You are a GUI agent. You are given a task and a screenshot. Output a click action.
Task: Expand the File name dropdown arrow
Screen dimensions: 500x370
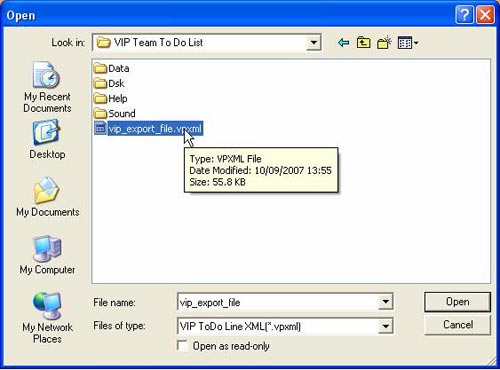(x=385, y=302)
